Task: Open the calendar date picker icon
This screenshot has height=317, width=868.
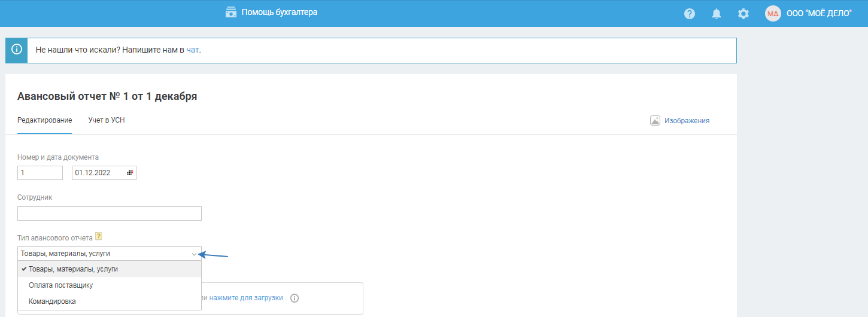Action: (130, 173)
